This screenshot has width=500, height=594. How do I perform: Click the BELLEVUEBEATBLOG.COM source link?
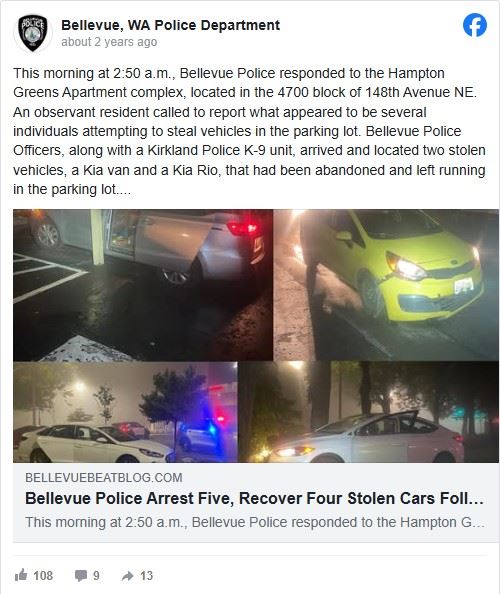click(x=104, y=478)
